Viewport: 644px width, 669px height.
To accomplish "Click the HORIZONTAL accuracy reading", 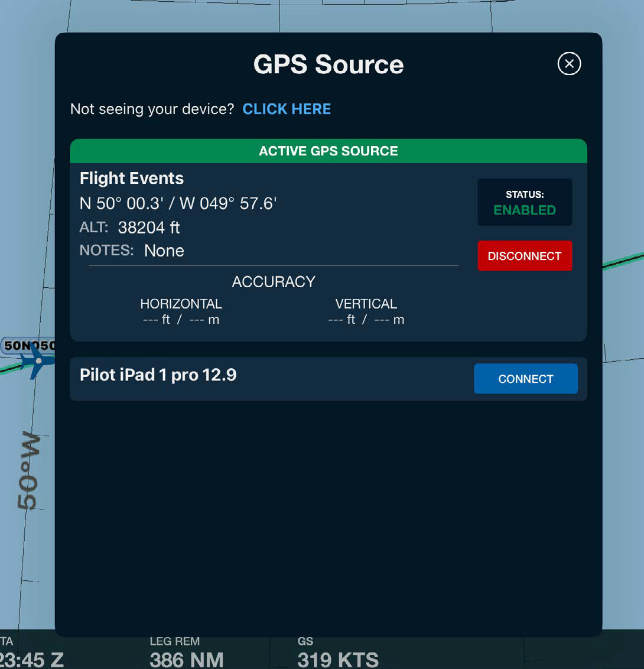I will pos(181,311).
